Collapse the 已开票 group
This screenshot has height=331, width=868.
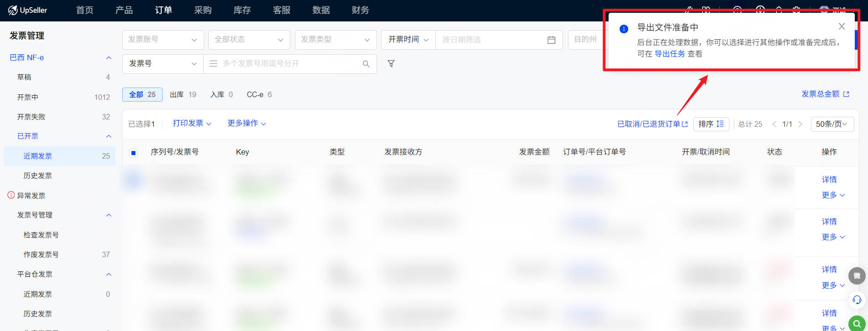coord(108,136)
